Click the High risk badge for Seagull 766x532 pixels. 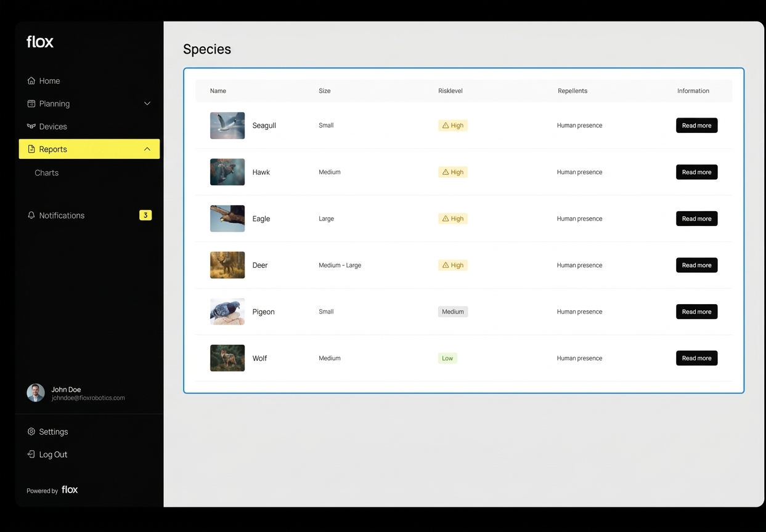[453, 126]
